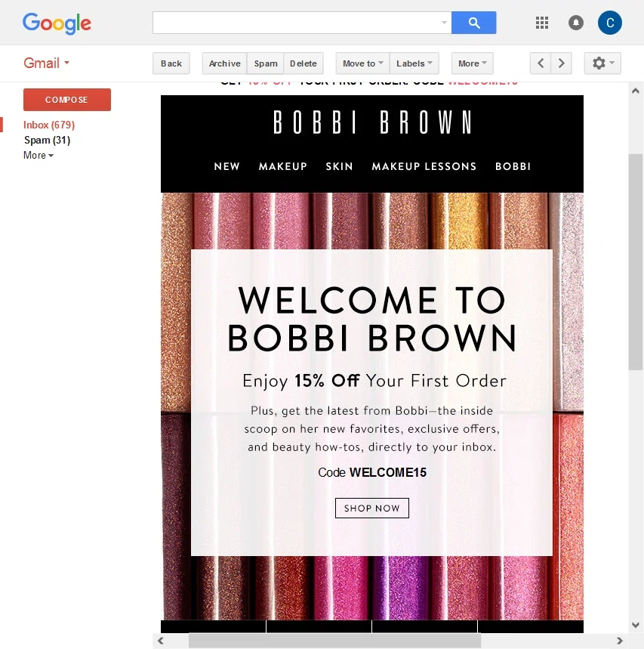Open the account avatar C
The image size is (644, 649).
coord(610,23)
